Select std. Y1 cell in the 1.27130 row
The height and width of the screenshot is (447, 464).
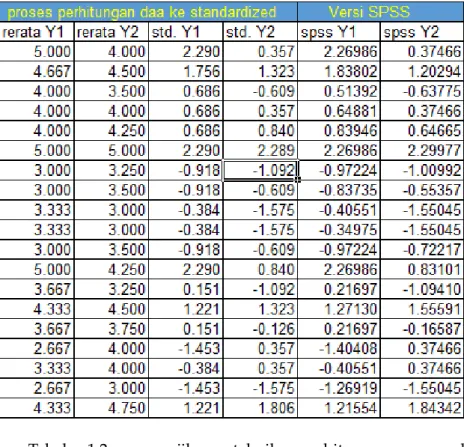[x=186, y=309]
